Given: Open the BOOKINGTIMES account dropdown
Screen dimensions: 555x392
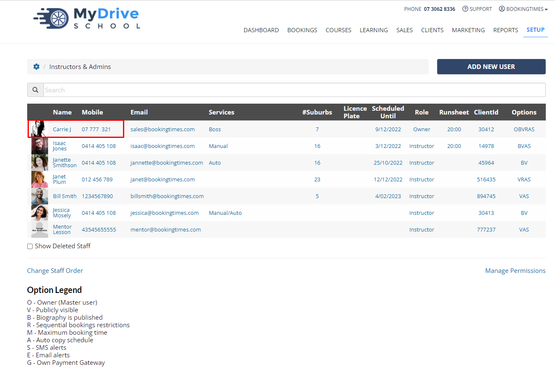Looking at the screenshot, I should [x=523, y=9].
